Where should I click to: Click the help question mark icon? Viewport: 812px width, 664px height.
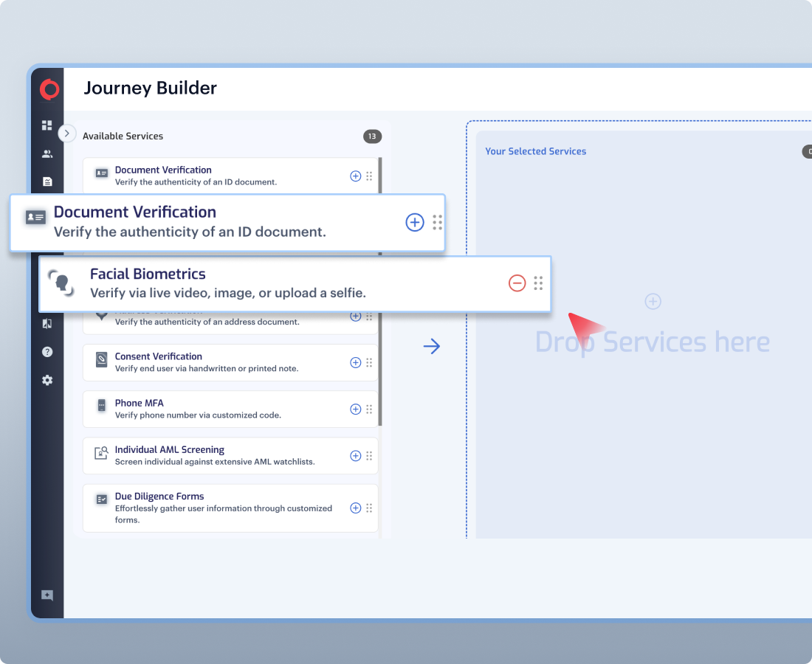pyautogui.click(x=47, y=352)
